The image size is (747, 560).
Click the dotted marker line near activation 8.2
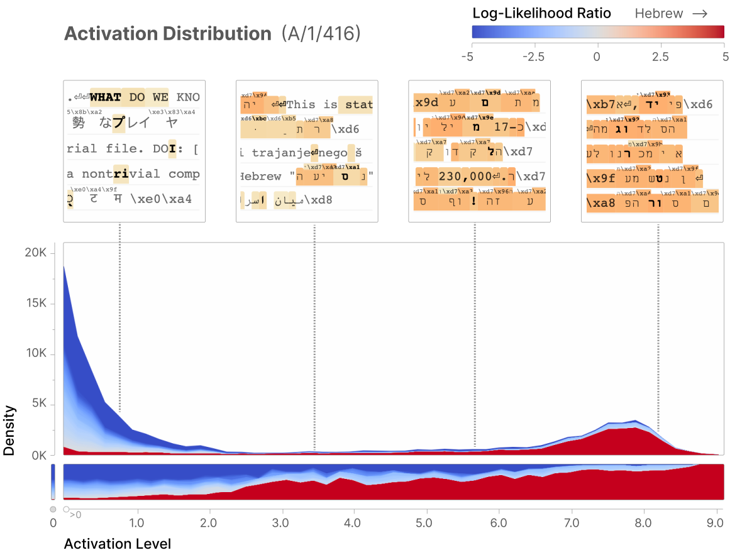[658, 327]
